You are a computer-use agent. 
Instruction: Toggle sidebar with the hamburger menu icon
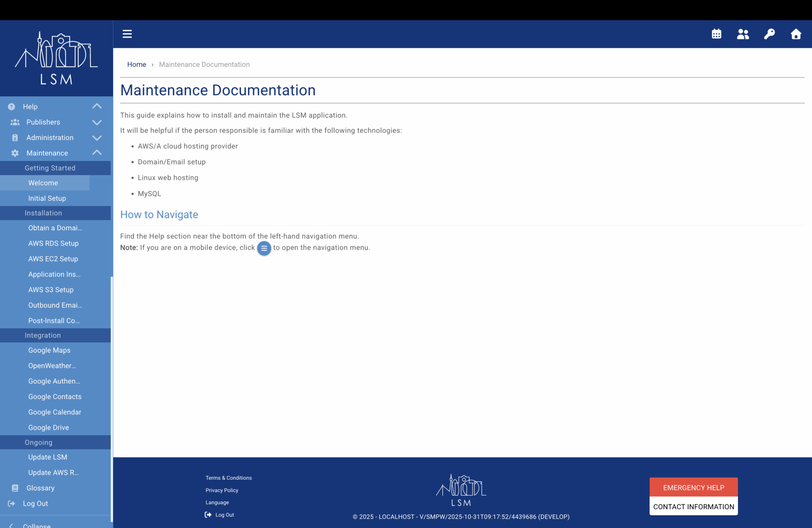127,34
